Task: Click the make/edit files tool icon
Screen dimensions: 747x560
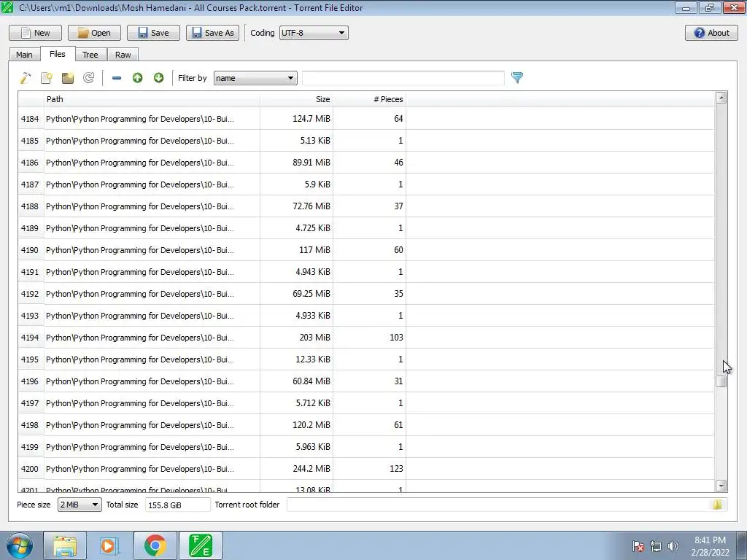Action: click(26, 77)
